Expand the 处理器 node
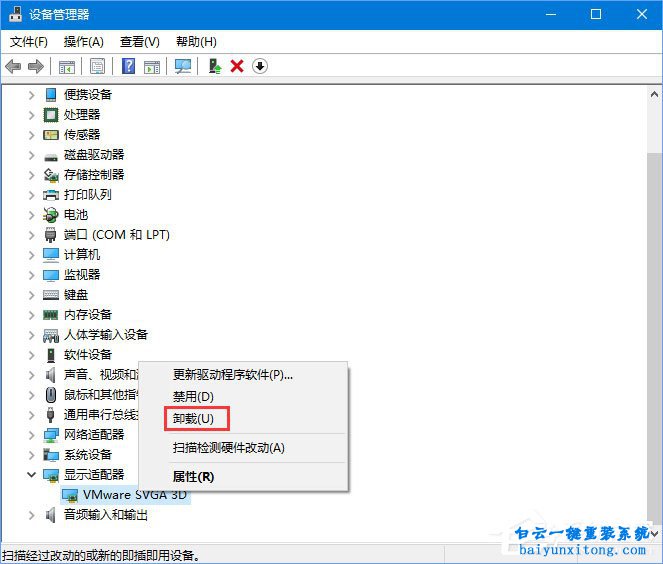The width and height of the screenshot is (663, 564). pos(31,115)
